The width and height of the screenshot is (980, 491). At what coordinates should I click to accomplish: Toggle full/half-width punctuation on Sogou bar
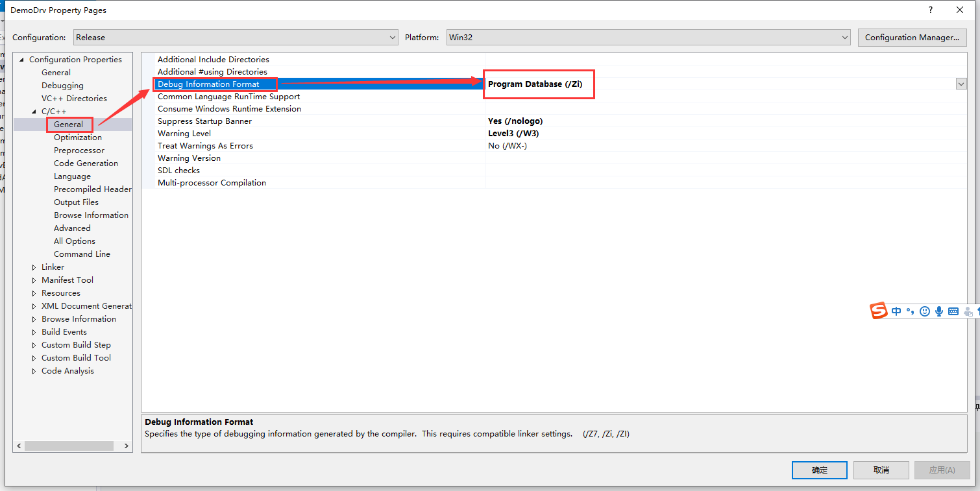tap(911, 311)
